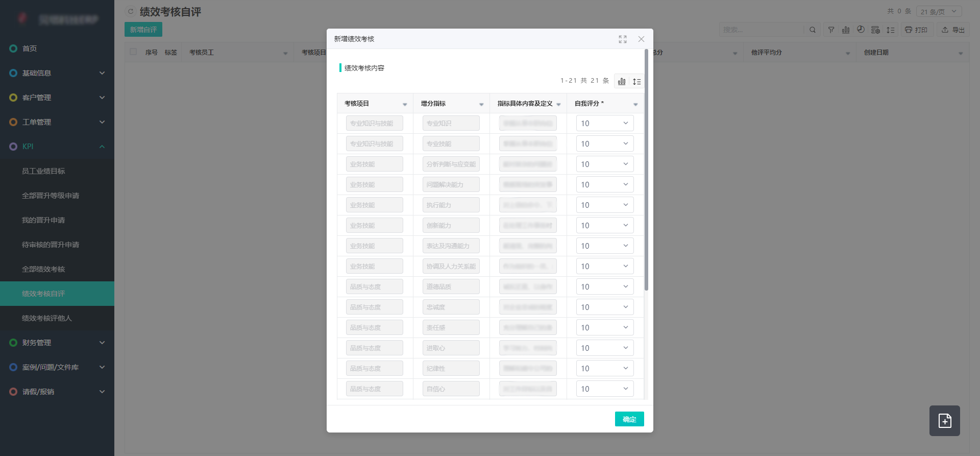
Task: Open 考核项目 column filter arrow in dialog
Action: coord(405,104)
